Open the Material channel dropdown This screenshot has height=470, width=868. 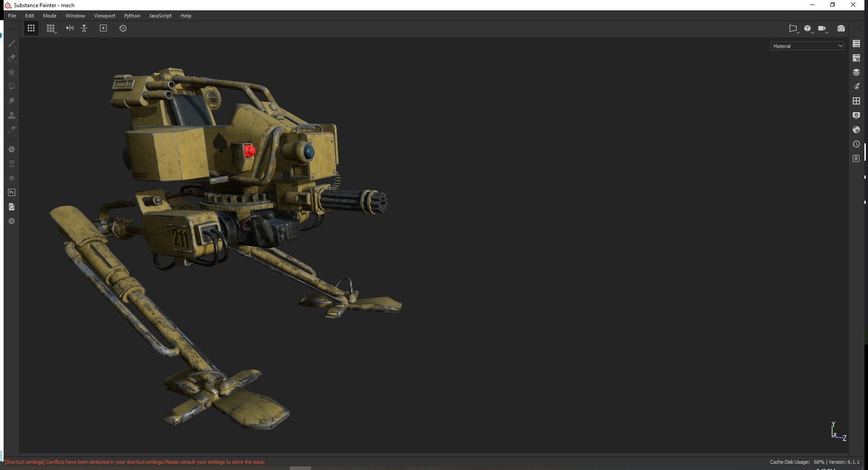[807, 46]
